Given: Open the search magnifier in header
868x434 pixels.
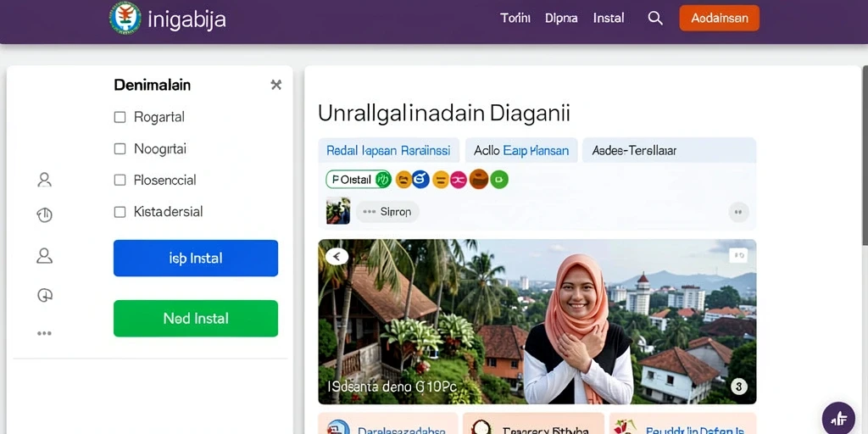Looking at the screenshot, I should tap(655, 19).
